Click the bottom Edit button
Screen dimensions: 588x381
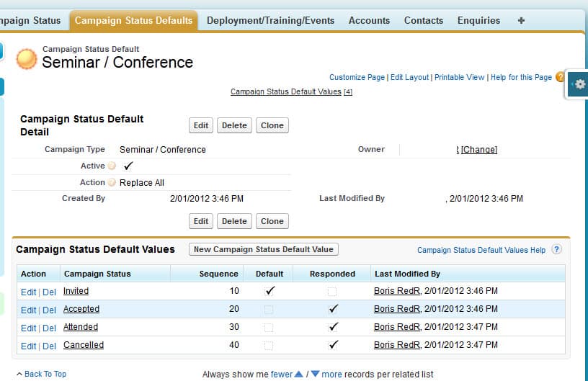coord(201,221)
